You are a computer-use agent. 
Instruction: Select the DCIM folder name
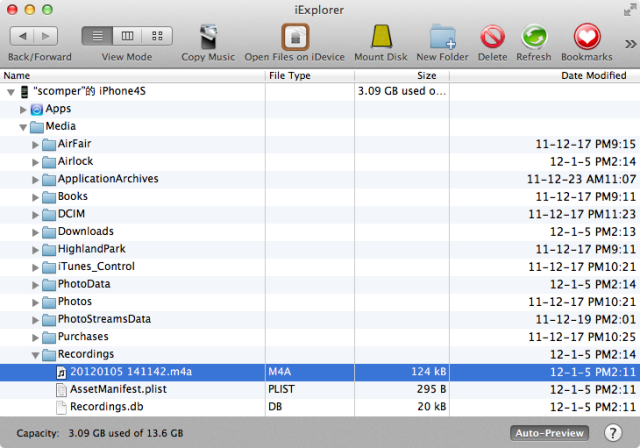pyautogui.click(x=71, y=214)
